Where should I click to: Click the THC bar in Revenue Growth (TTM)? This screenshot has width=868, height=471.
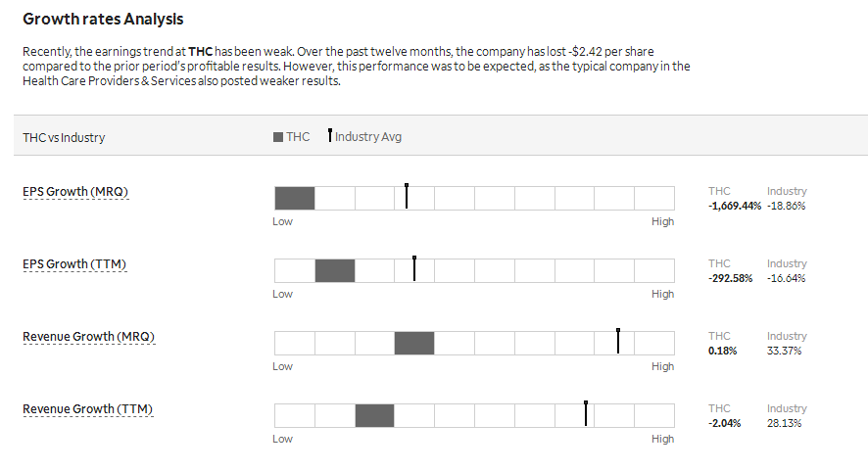coord(375,415)
